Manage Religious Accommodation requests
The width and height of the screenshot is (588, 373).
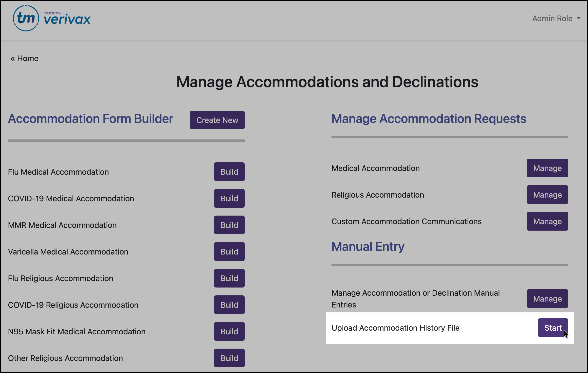(x=547, y=195)
